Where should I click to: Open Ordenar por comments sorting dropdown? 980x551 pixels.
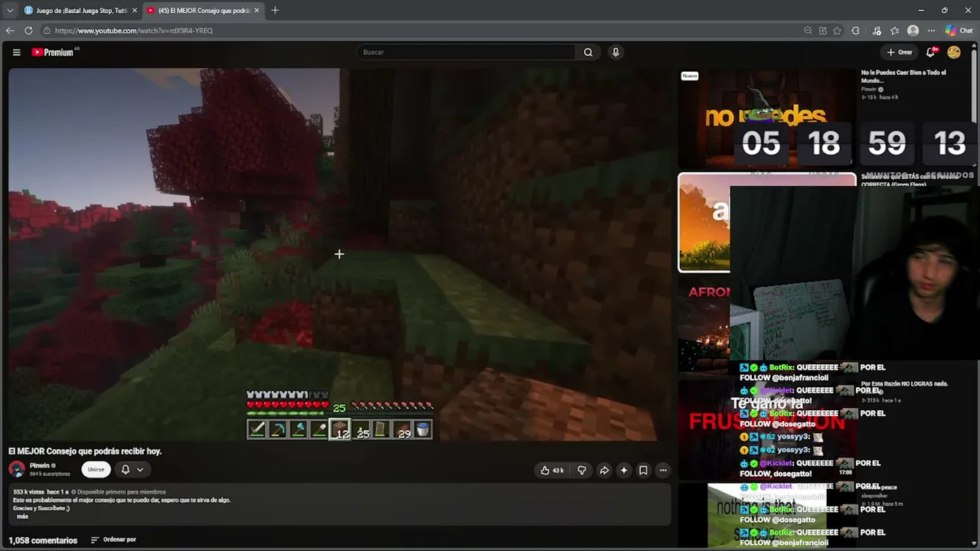pyautogui.click(x=113, y=540)
